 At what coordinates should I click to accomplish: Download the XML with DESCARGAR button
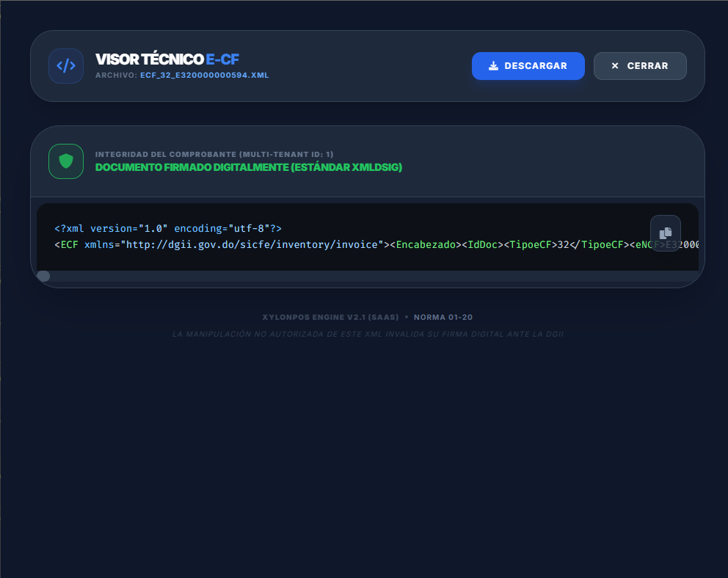tap(528, 66)
